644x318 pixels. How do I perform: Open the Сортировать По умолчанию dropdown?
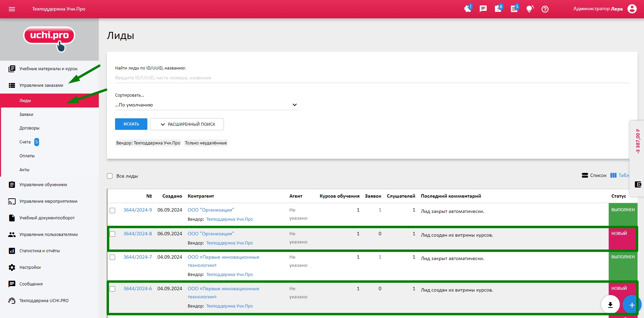pos(206,105)
